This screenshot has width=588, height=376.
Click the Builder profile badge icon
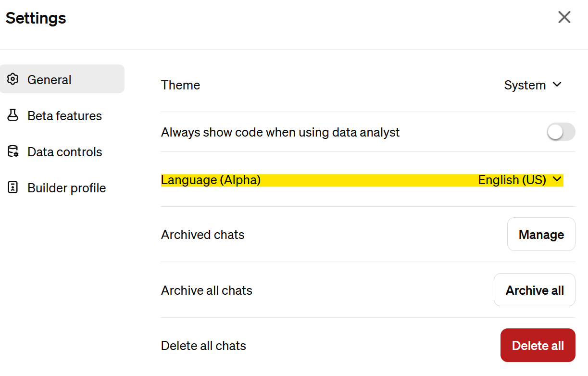[13, 188]
